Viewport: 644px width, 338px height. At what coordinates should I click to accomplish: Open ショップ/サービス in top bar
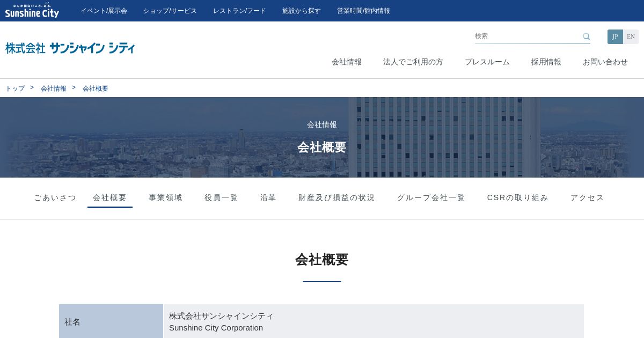point(170,11)
